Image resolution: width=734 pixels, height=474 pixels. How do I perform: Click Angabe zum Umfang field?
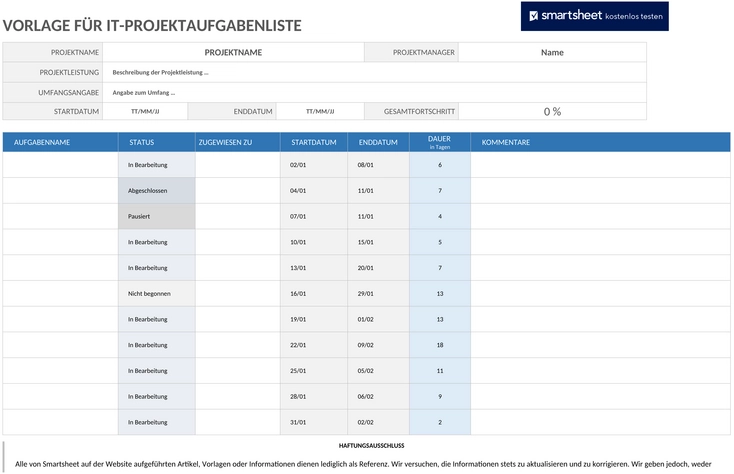pyautogui.click(x=374, y=93)
